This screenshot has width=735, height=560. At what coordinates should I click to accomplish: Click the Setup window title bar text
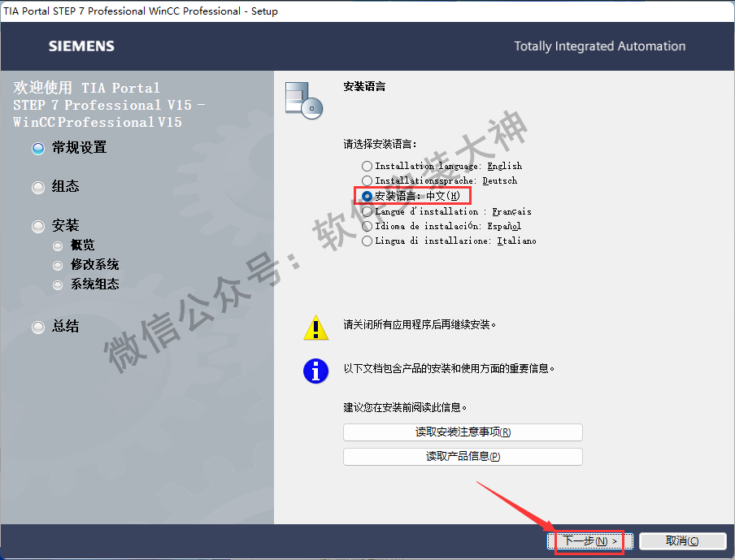tap(141, 11)
